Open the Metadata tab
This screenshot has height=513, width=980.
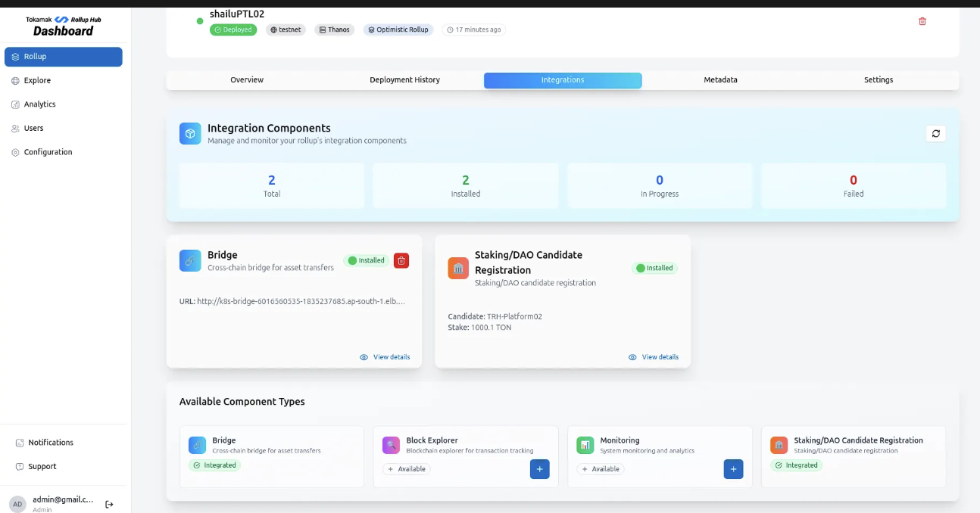(720, 80)
